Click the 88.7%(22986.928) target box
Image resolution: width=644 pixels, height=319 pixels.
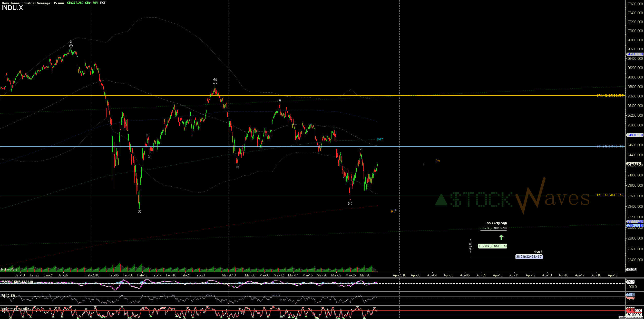click(x=493, y=228)
